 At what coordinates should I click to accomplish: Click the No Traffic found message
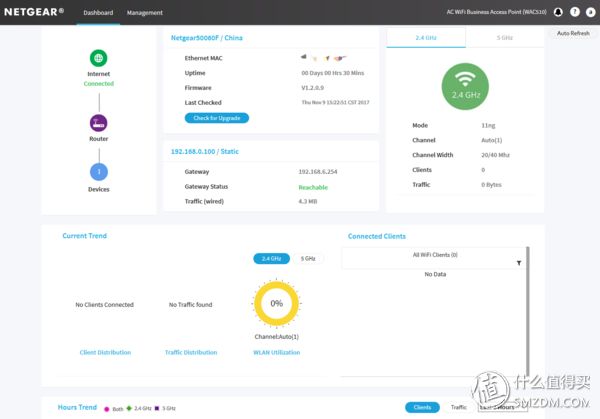pos(190,305)
